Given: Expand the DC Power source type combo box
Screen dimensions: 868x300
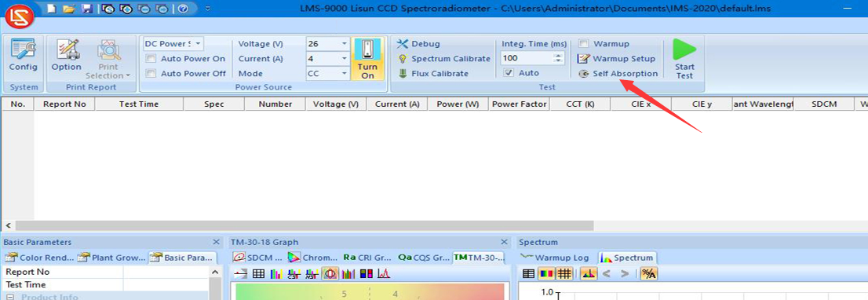Looking at the screenshot, I should coord(173,44).
